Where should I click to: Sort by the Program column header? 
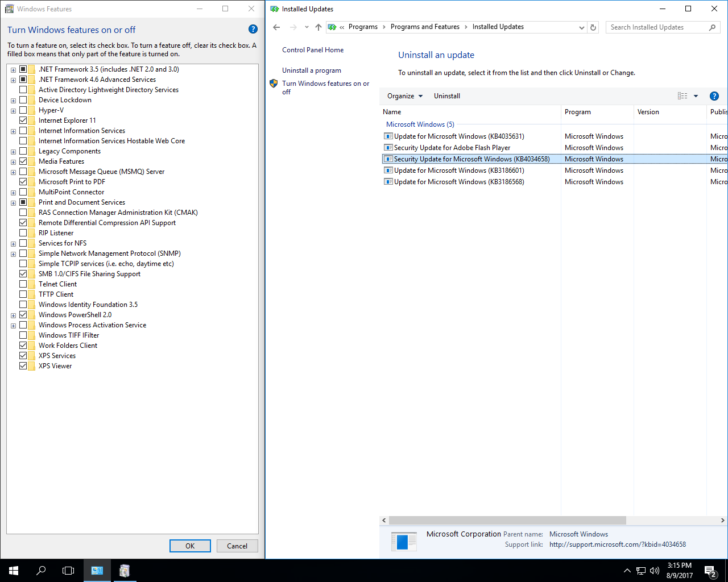pos(597,112)
